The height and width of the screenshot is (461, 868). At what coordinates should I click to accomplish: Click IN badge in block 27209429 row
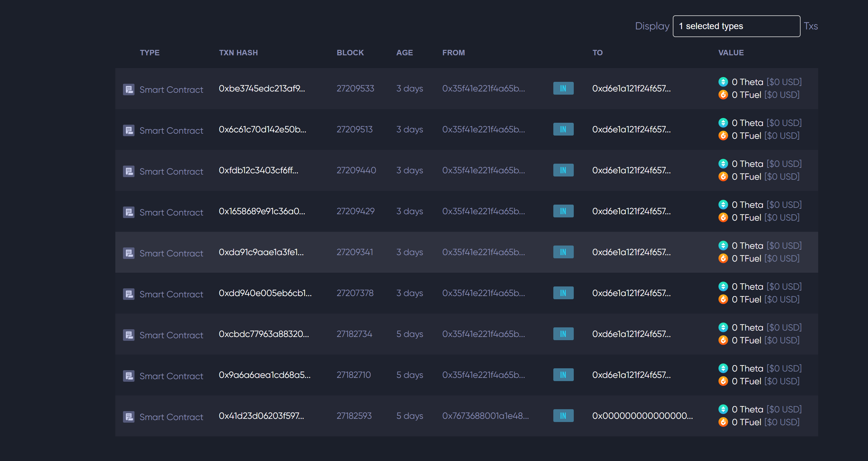(563, 211)
